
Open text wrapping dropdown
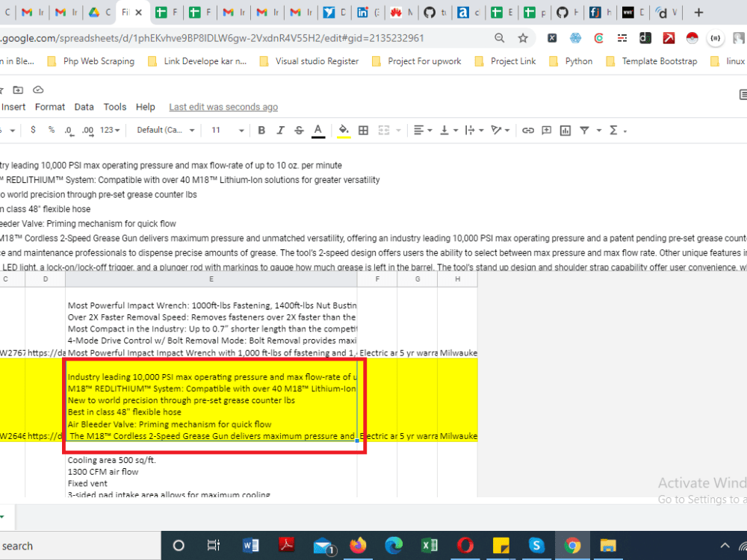tap(474, 130)
